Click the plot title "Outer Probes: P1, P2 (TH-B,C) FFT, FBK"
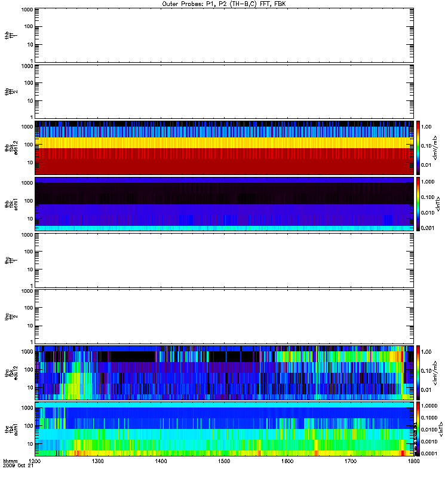The image size is (448, 478). (x=224, y=4)
